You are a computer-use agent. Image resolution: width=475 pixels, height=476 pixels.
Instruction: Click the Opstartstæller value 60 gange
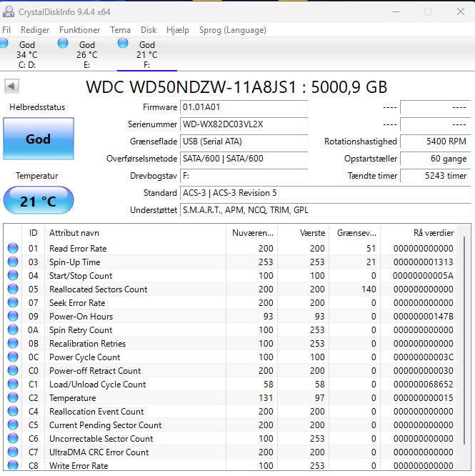(435, 159)
